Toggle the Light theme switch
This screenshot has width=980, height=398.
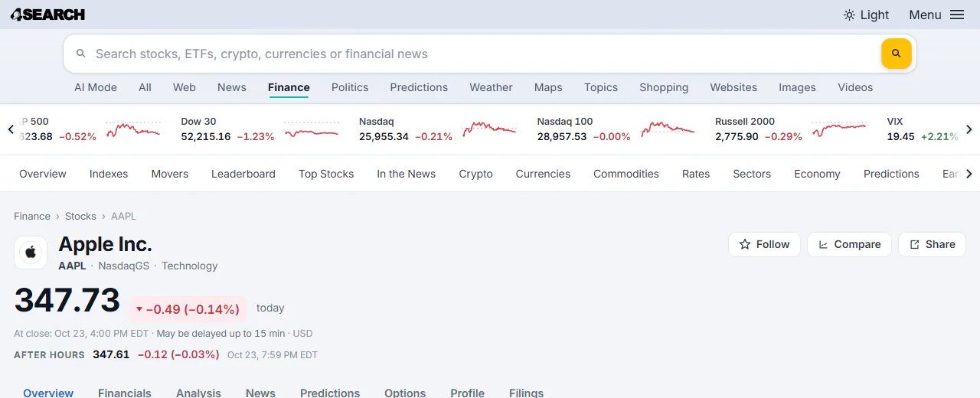(x=866, y=15)
